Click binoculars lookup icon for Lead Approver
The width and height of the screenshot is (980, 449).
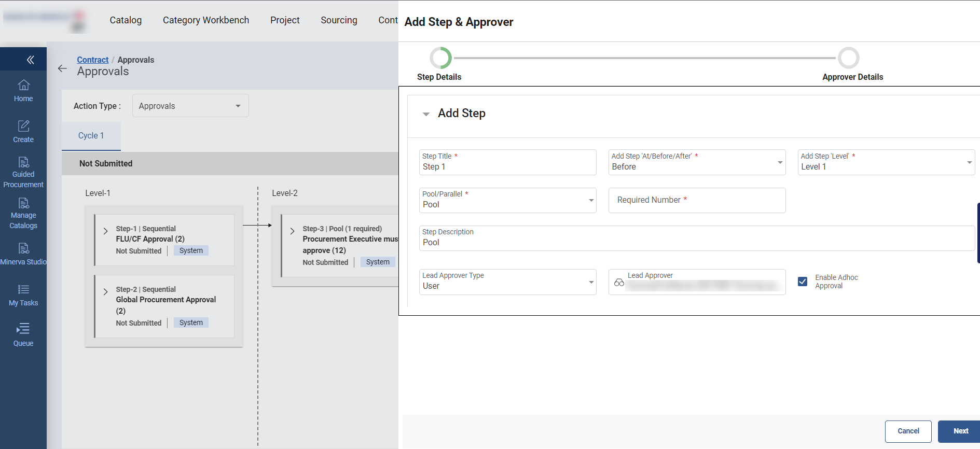[x=619, y=283]
